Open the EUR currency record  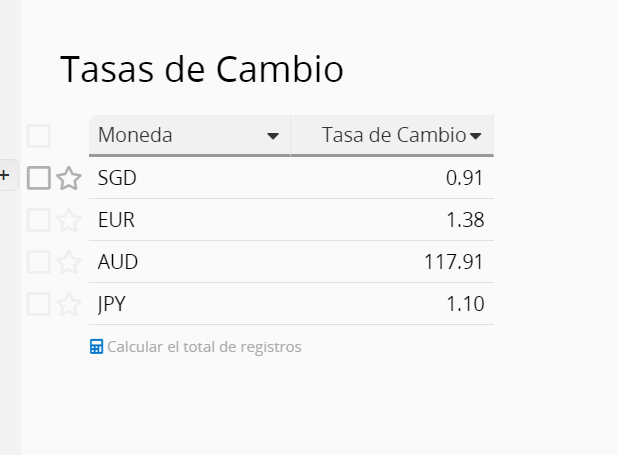[116, 221]
